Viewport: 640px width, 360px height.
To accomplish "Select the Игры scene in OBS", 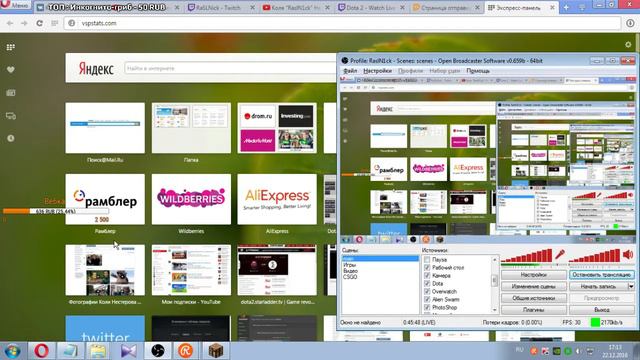I will coord(349,265).
